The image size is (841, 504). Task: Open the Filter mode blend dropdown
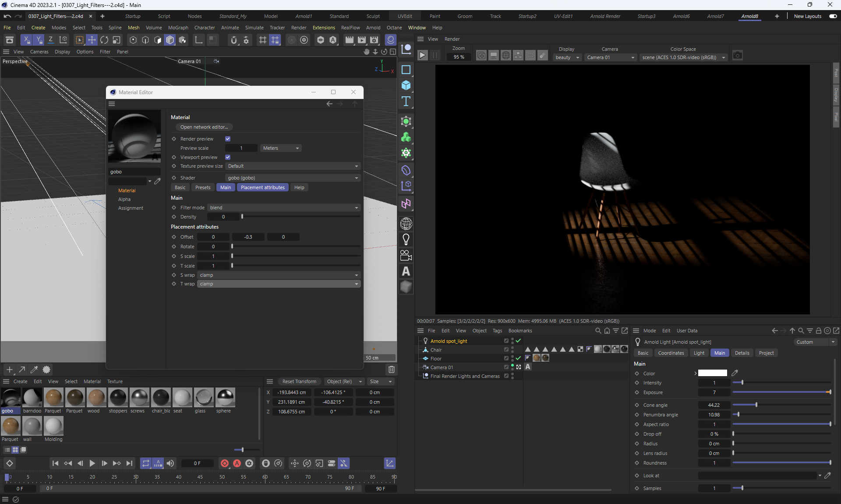click(284, 208)
